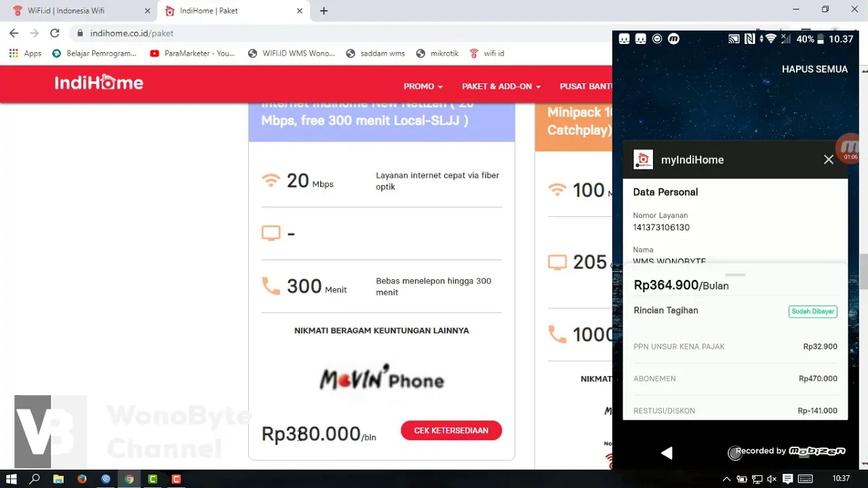Tap the Android back triangle button
The image size is (868, 488).
(x=667, y=453)
